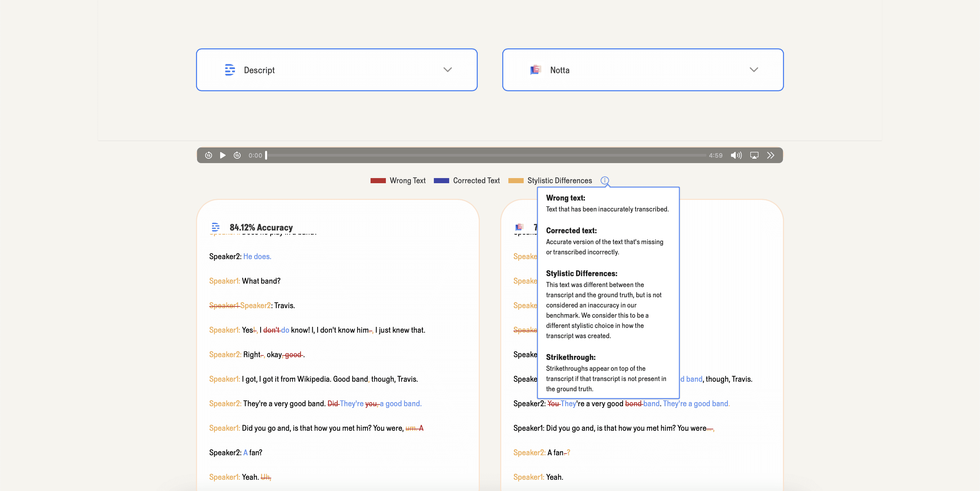Viewport: 980px width, 491px height.
Task: Mute the audio with speaker icon
Action: (736, 155)
